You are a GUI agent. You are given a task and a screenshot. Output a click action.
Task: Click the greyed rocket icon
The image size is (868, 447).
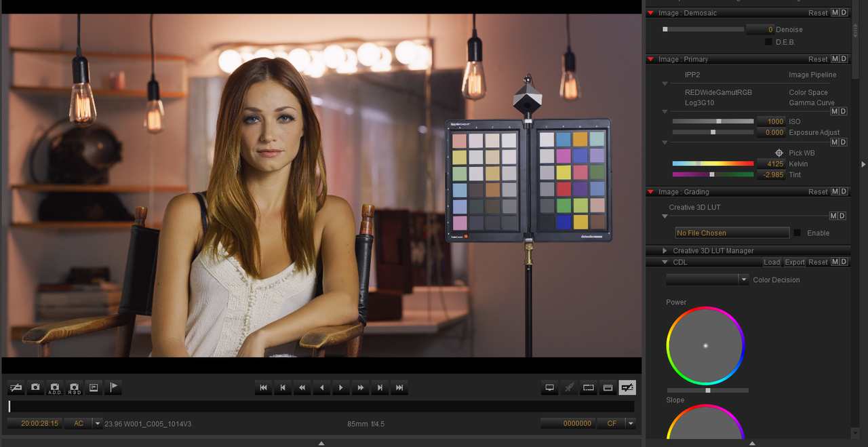coord(570,387)
